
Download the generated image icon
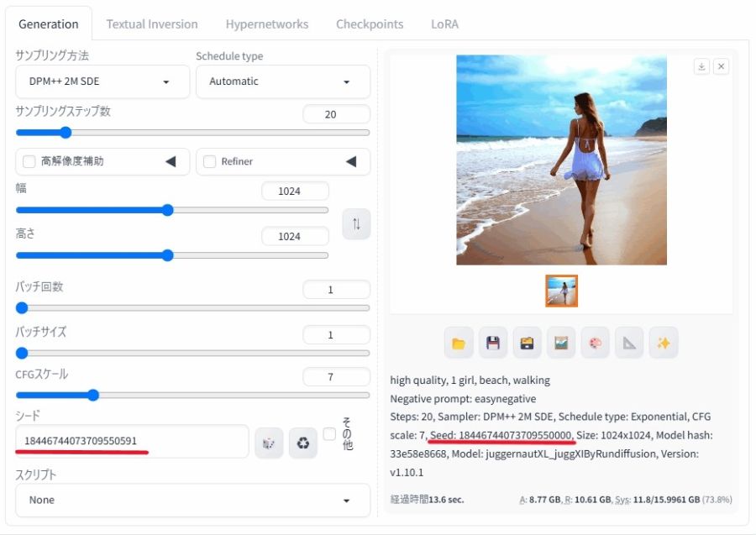click(702, 66)
